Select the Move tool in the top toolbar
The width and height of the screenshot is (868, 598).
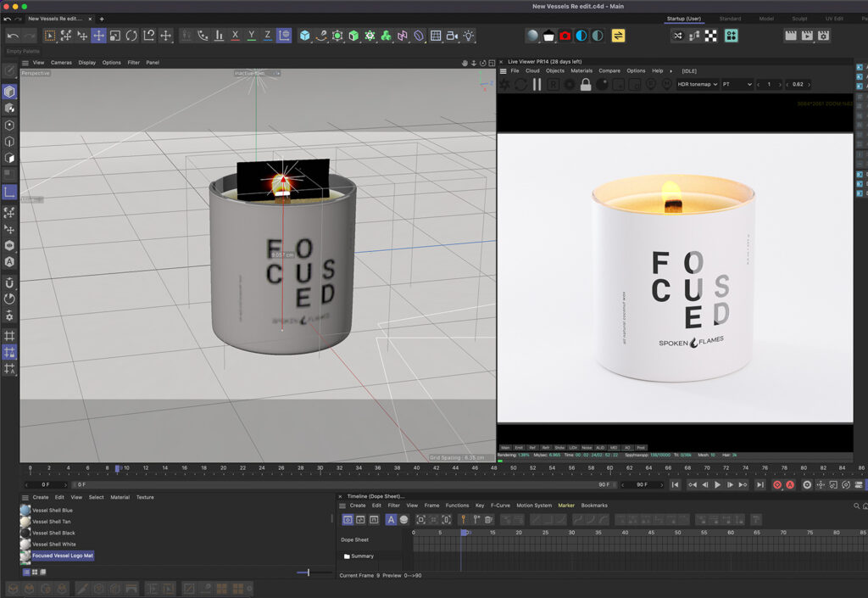98,36
